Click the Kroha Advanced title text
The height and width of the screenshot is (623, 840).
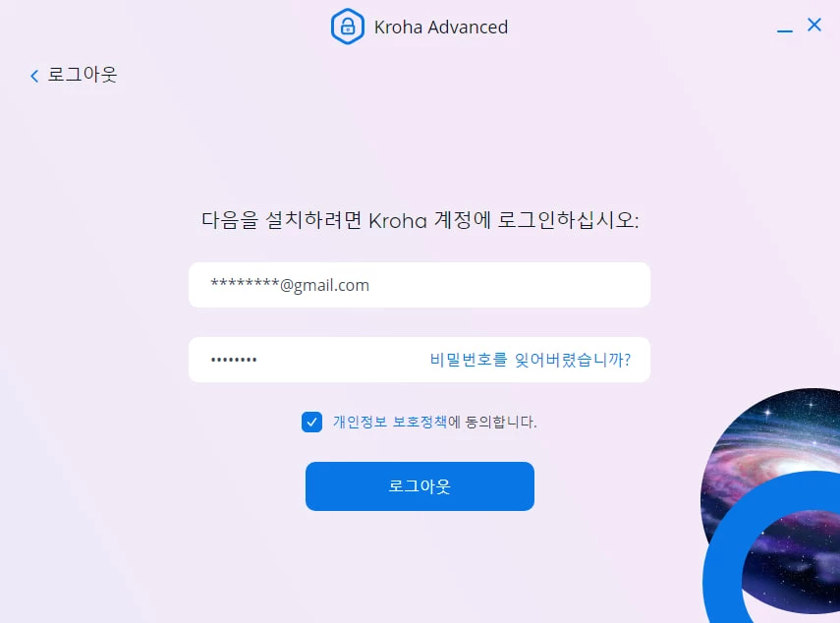pyautogui.click(x=440, y=27)
